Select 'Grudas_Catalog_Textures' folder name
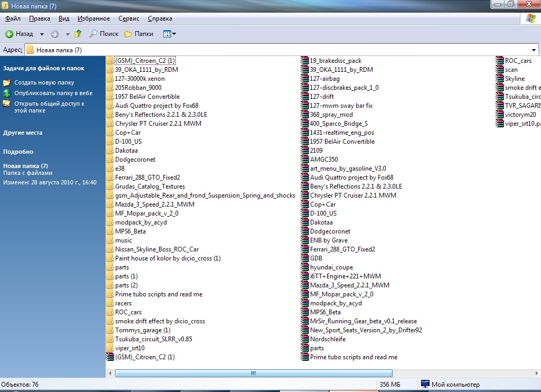541x392 pixels. 150,186
